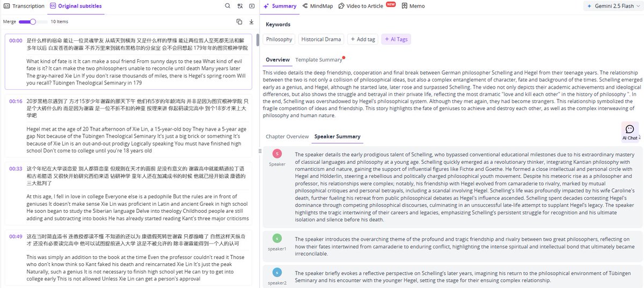Open the Gemini 2.5 Flash model dropdown
Image resolution: width=644 pixels, height=288 pixels.
point(613,6)
